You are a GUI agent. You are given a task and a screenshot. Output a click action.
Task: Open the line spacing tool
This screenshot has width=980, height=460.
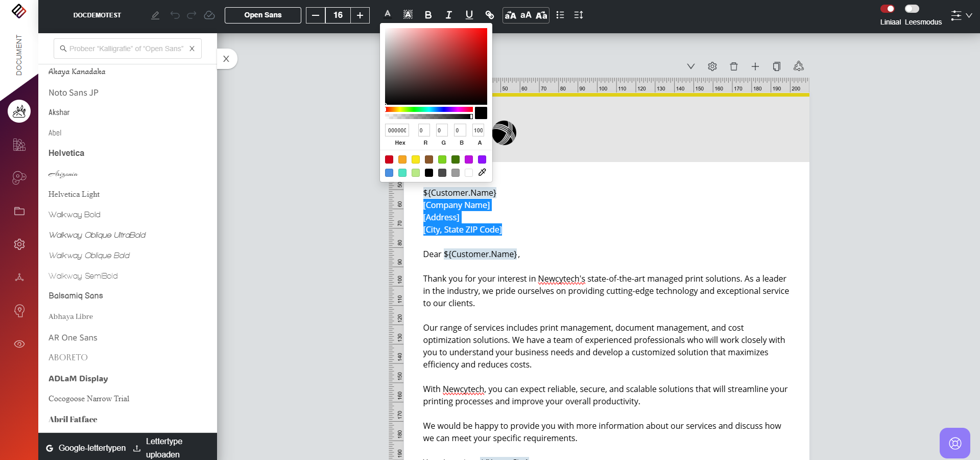(579, 15)
